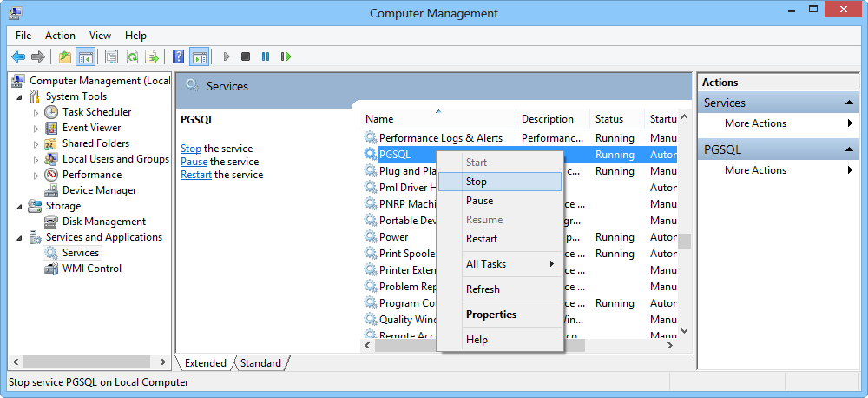Expand the Task Scheduler tree node
The image size is (868, 398).
click(x=36, y=112)
